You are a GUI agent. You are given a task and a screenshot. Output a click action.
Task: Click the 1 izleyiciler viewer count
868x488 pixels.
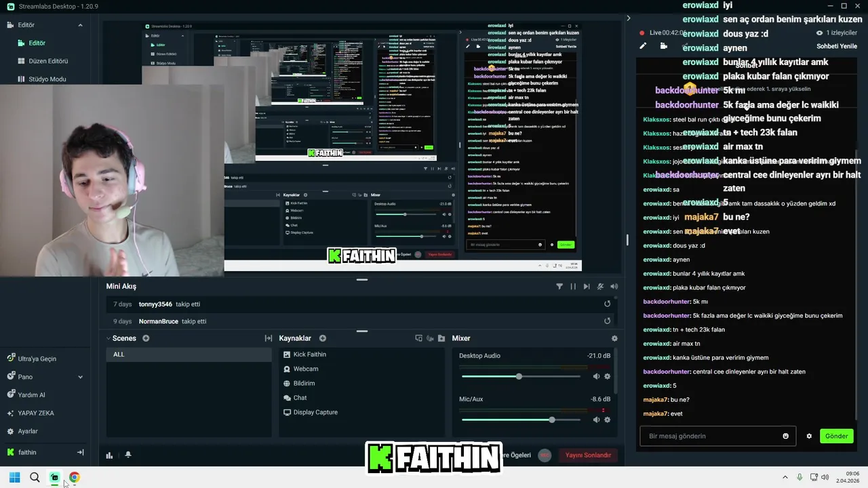click(x=837, y=33)
